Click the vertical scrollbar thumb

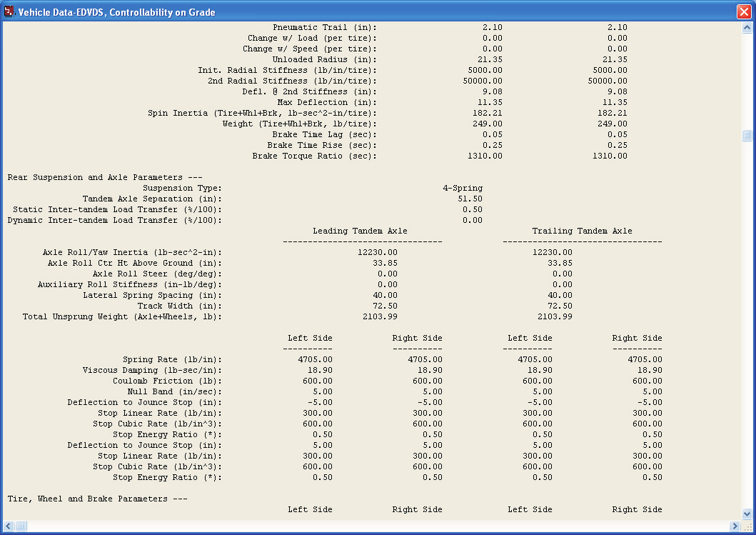coord(746,136)
